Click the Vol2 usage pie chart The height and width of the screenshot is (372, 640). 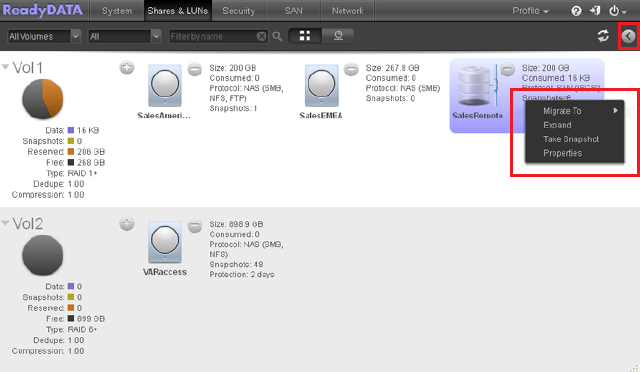42,255
